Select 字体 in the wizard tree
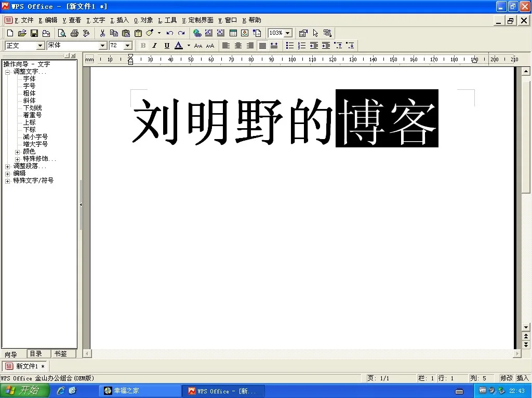This screenshot has width=532, height=398. [29, 79]
